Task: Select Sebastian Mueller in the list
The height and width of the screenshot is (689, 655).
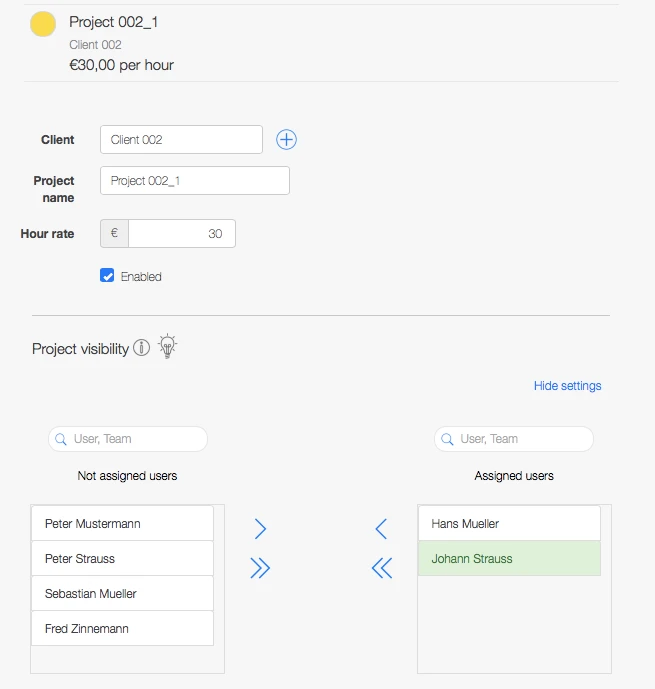Action: (122, 594)
